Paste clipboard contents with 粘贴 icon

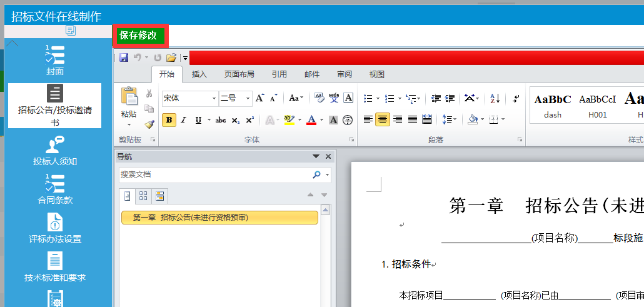coord(129,98)
